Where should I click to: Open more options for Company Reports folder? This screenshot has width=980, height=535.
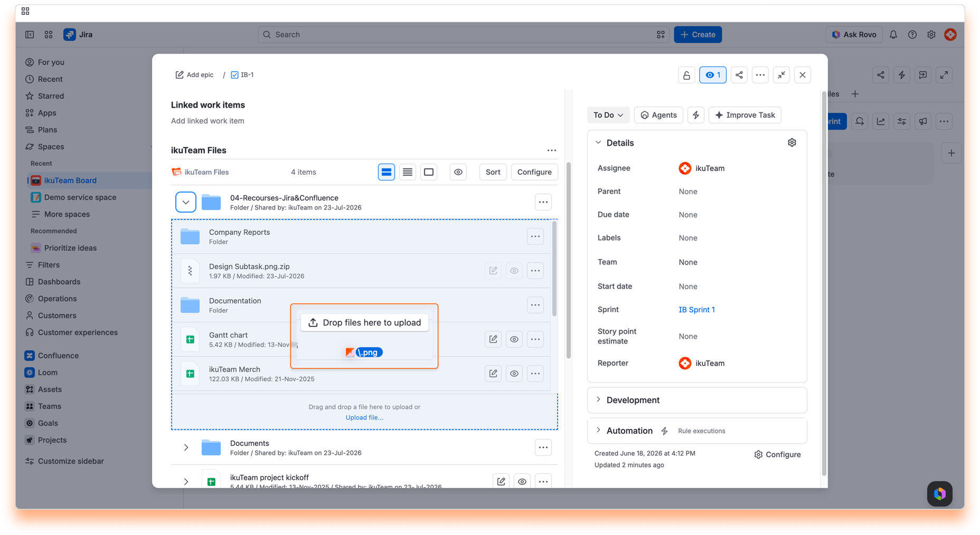point(535,236)
